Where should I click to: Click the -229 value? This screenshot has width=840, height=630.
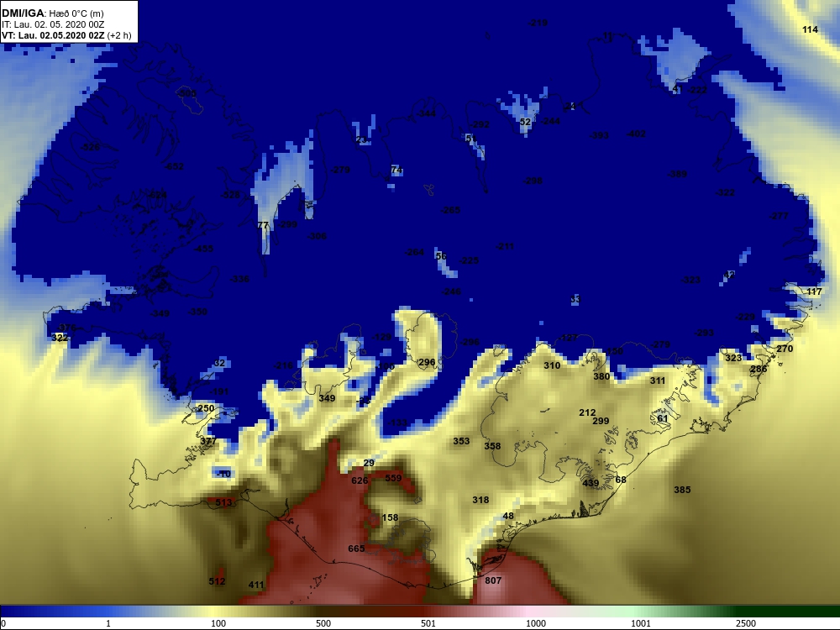coord(744,317)
